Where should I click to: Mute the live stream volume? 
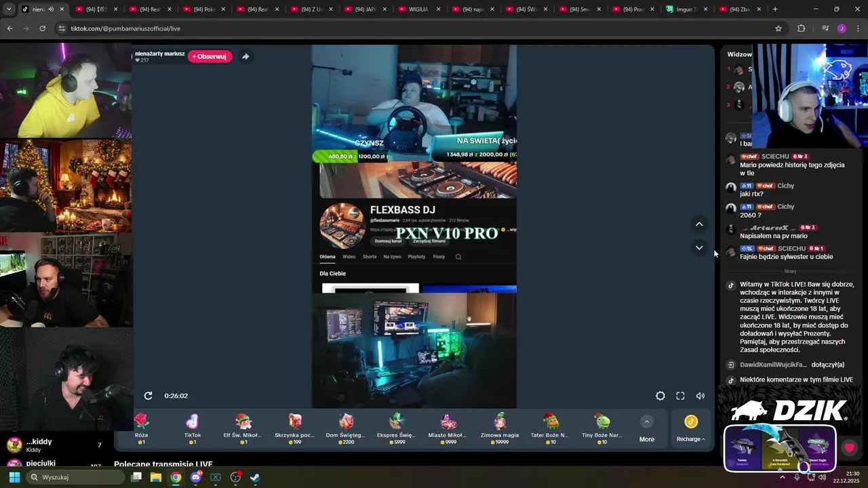pos(701,396)
